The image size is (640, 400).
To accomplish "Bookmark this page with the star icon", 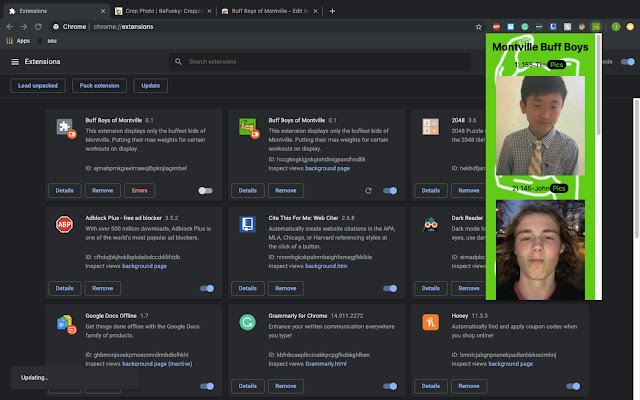I will 478,27.
